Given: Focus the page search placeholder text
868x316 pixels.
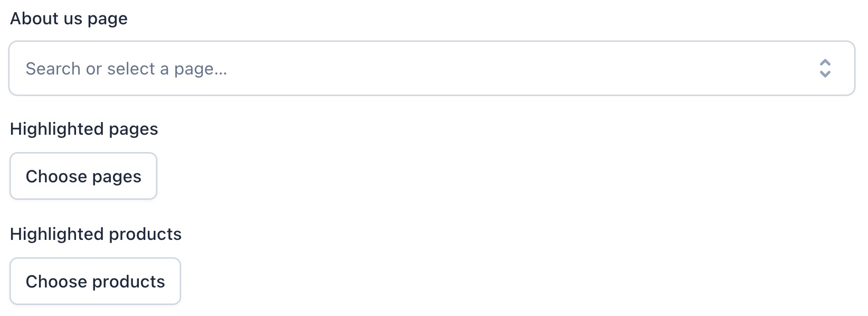Looking at the screenshot, I should tap(126, 69).
